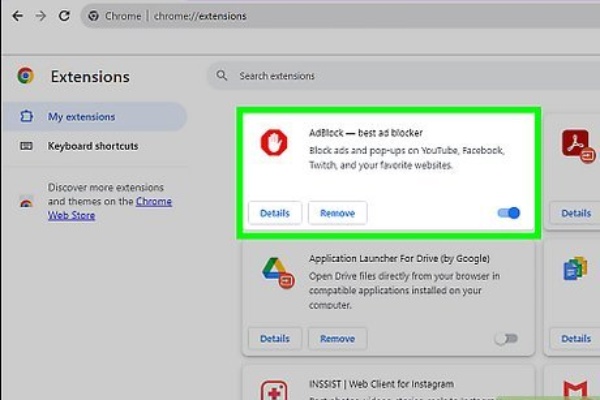Click 'AdBlock — best ad blocker' title text
This screenshot has height=400, width=600.
[x=365, y=133]
